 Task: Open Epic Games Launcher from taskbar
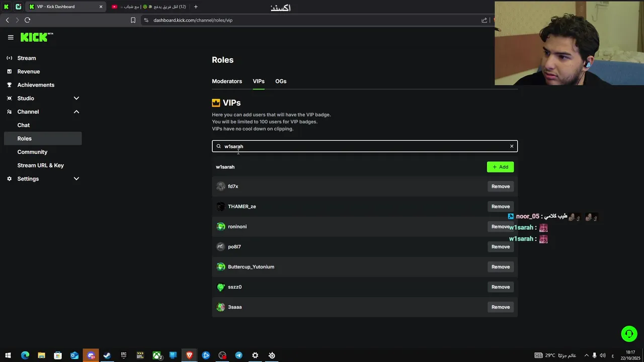click(124, 355)
